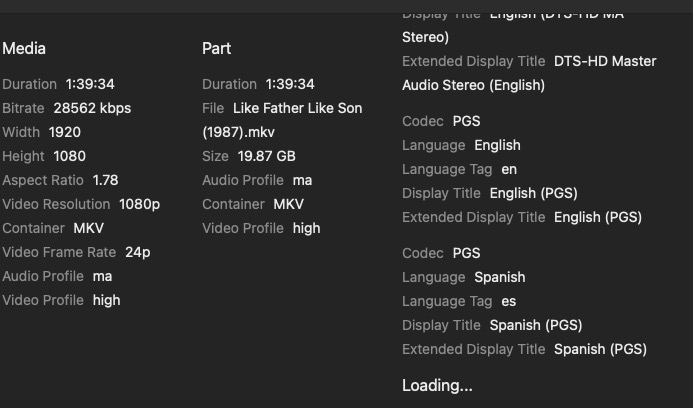Screen dimensions: 693x408
Task: Select PGS codec above Language Spanish
Action: 467,253
